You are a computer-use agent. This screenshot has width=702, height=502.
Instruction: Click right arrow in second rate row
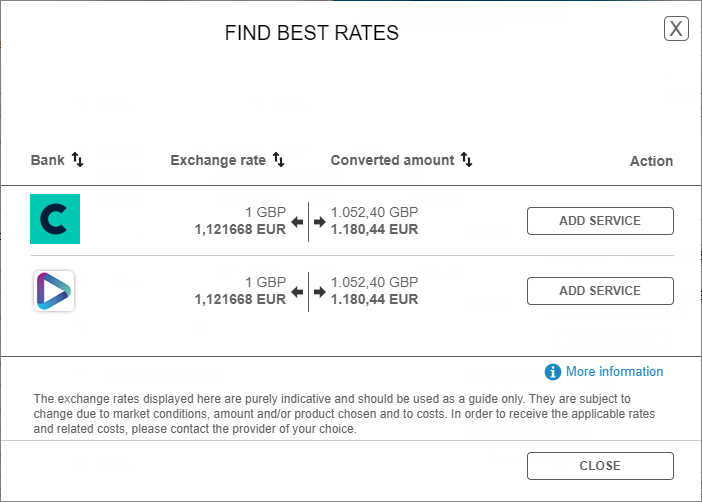pos(320,292)
